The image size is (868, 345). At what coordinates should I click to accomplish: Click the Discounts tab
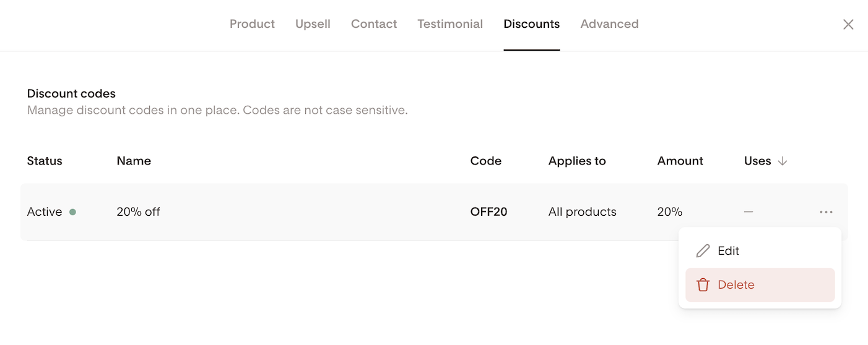pyautogui.click(x=532, y=24)
